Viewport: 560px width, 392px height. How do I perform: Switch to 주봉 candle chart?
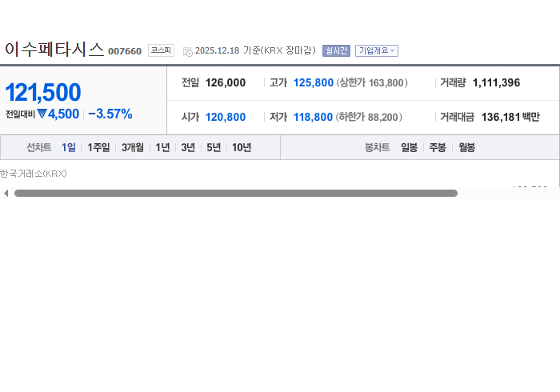[x=438, y=147]
